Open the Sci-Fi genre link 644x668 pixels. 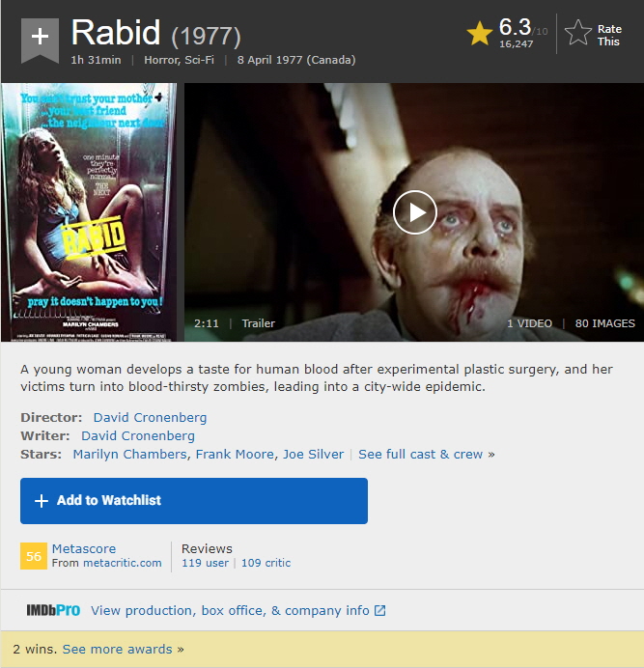(x=200, y=60)
